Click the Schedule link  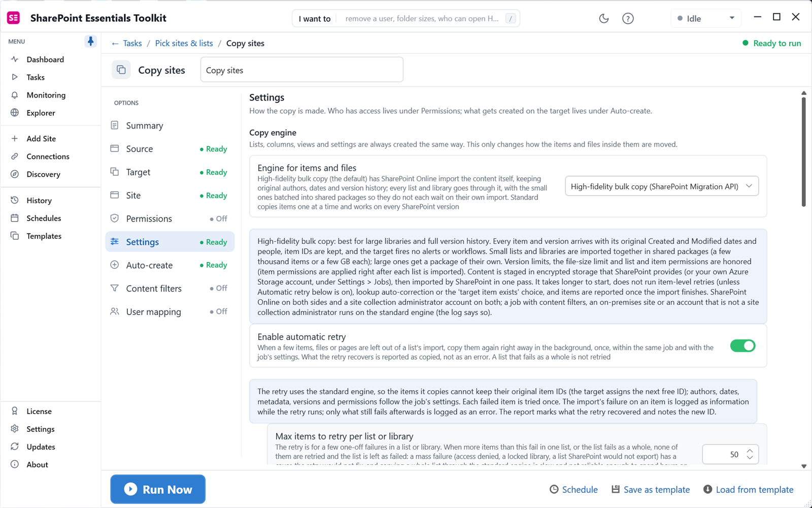(x=573, y=489)
